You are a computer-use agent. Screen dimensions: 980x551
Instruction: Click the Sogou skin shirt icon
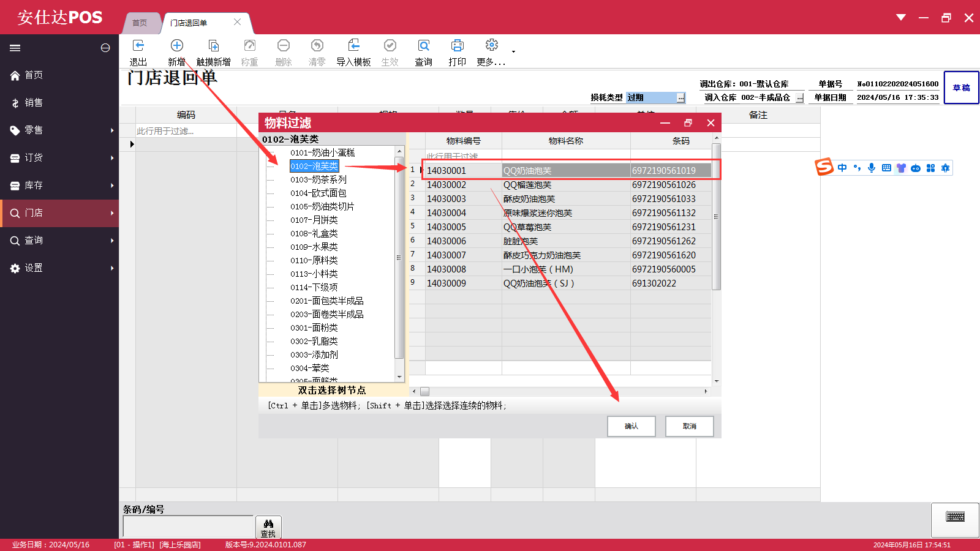coord(901,168)
